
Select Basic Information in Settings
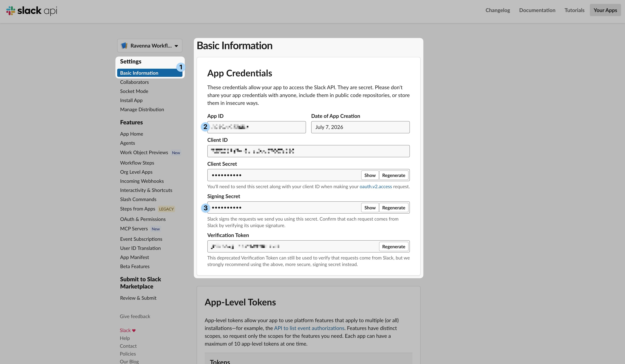point(150,73)
